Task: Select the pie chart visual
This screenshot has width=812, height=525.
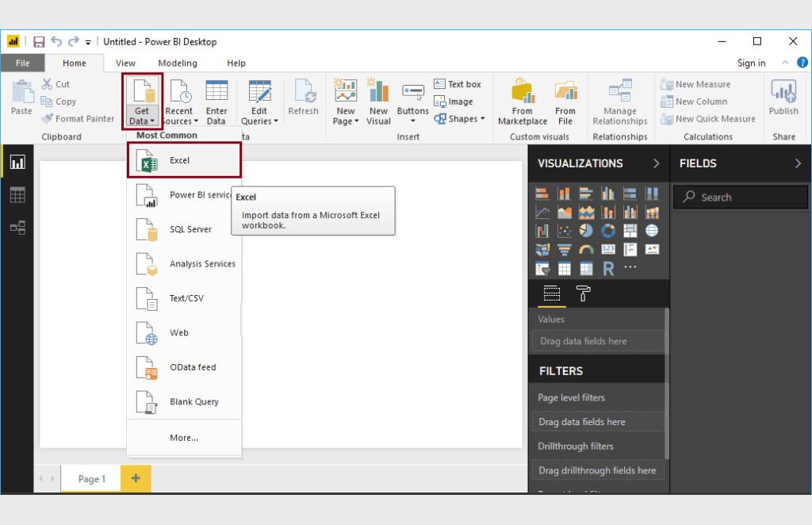Action: point(586,231)
